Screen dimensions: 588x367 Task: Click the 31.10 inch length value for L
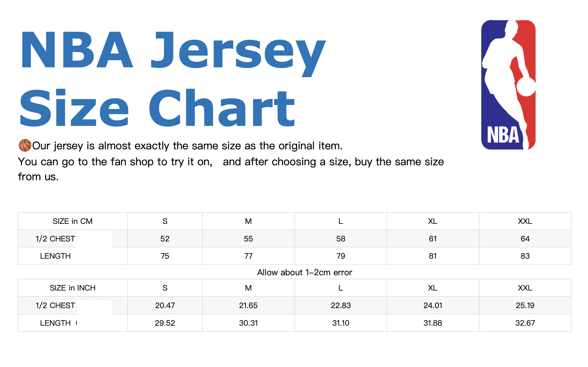tap(341, 323)
